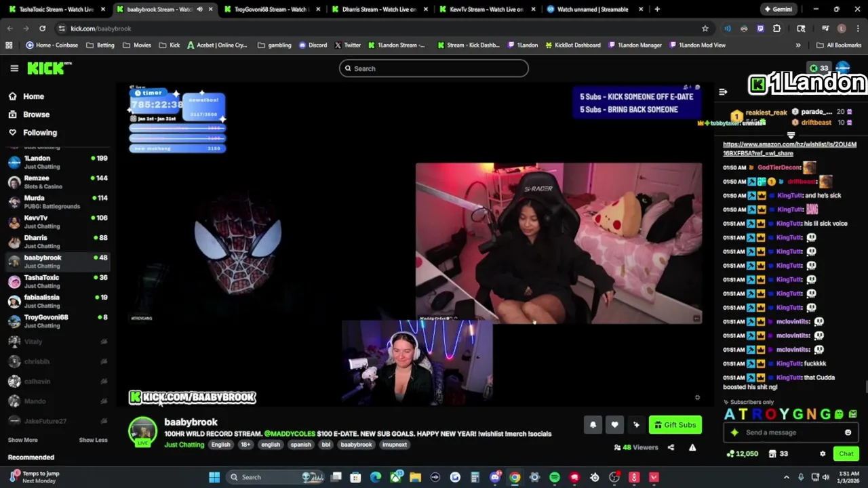Viewport: 868px width, 488px height.
Task: Open Windows taskbar search box
Action: pos(275,477)
